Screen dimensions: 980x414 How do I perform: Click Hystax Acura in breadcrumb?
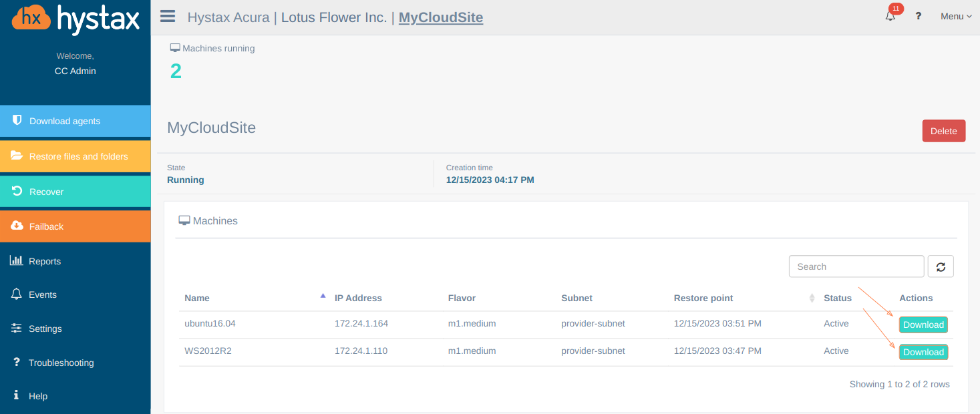(228, 17)
